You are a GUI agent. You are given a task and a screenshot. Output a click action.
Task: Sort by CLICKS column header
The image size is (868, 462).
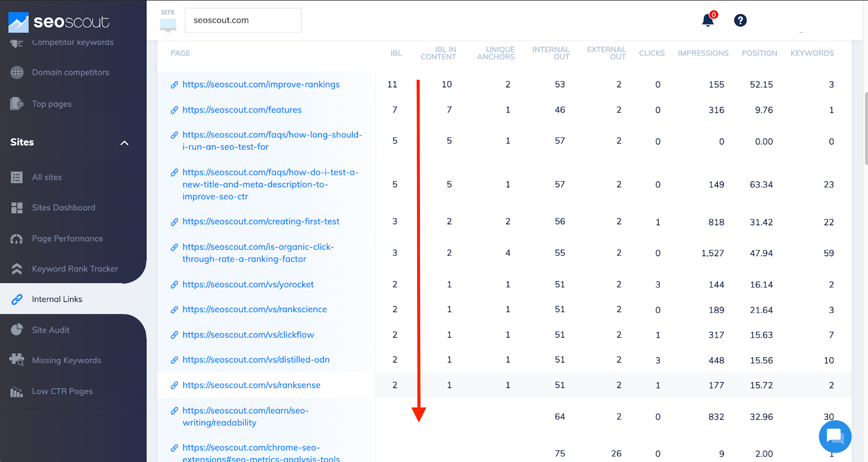[x=652, y=53]
